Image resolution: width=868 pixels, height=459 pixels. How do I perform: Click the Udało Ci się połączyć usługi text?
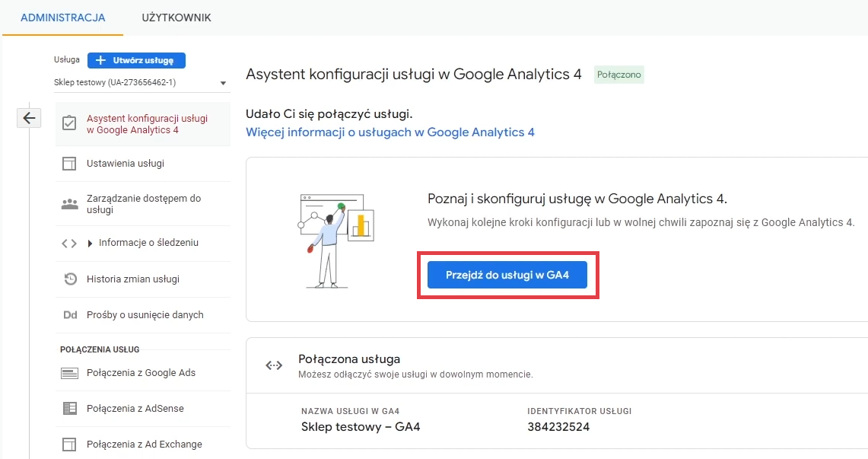329,114
